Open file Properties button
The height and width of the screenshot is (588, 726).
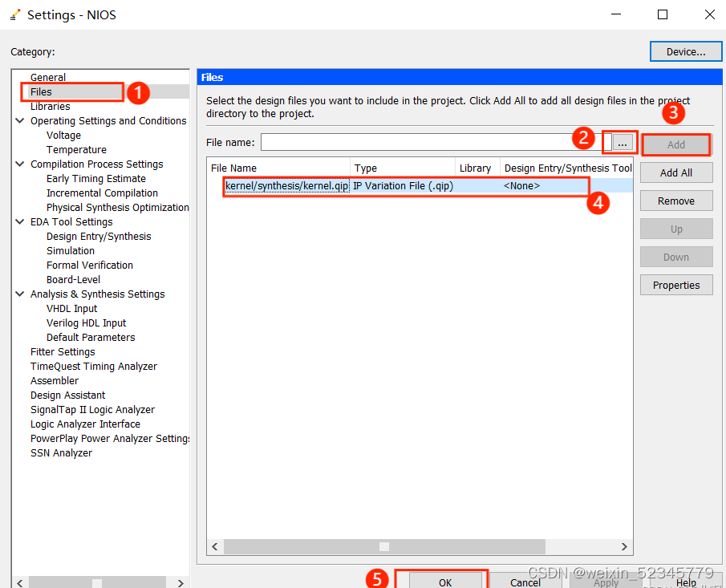(676, 286)
